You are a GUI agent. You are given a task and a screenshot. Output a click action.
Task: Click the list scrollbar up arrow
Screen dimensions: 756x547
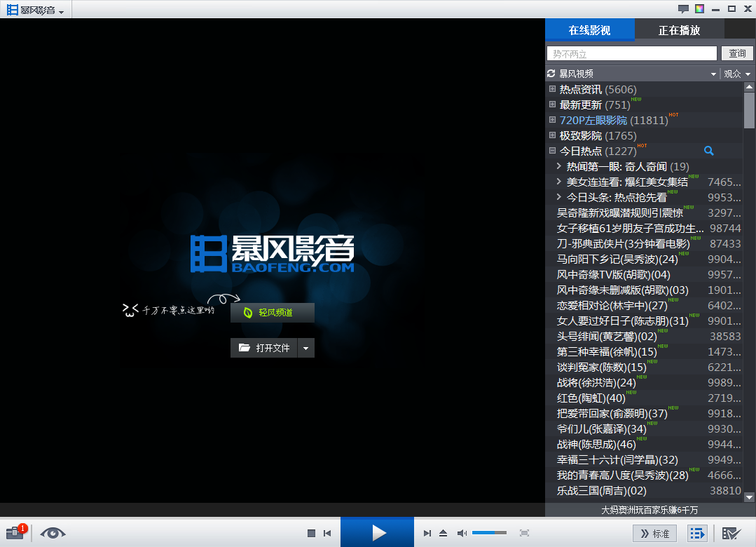point(749,87)
